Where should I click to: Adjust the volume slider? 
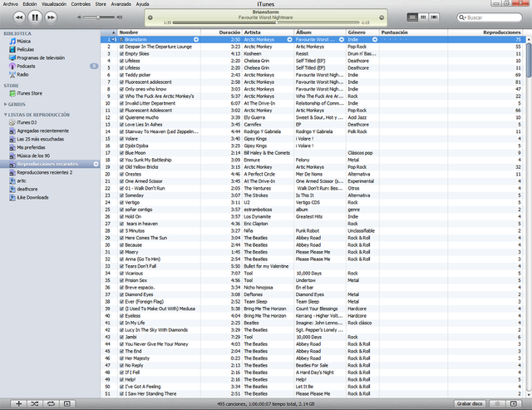click(100, 17)
